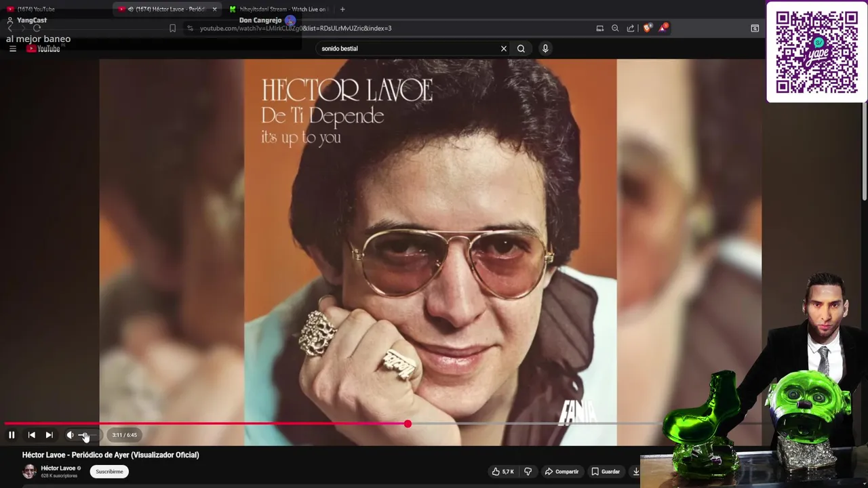Run search with magnifying glass button
This screenshot has height=488, width=868.
tap(521, 49)
